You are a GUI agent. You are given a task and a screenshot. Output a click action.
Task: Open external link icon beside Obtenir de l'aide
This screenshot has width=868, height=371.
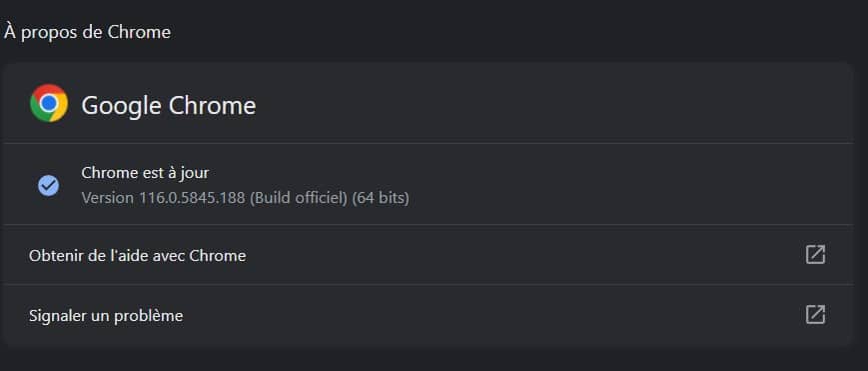click(x=815, y=255)
